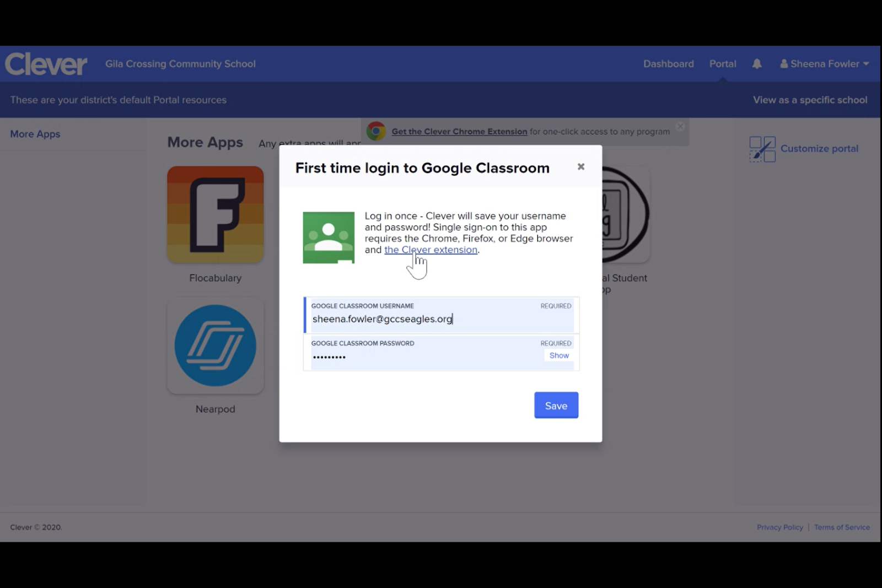Go to the Dashboard tab
Image resolution: width=882 pixels, height=588 pixels.
pyautogui.click(x=669, y=64)
